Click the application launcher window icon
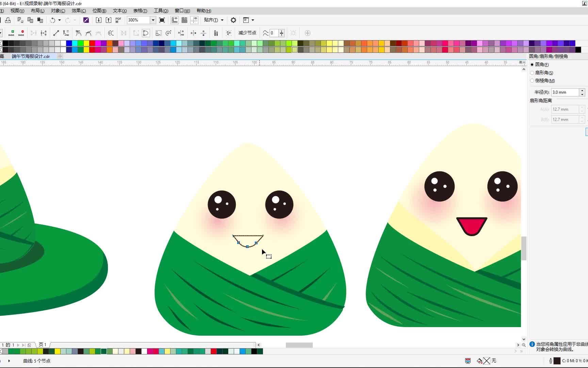Image resolution: width=588 pixels, height=368 pixels. [246, 20]
